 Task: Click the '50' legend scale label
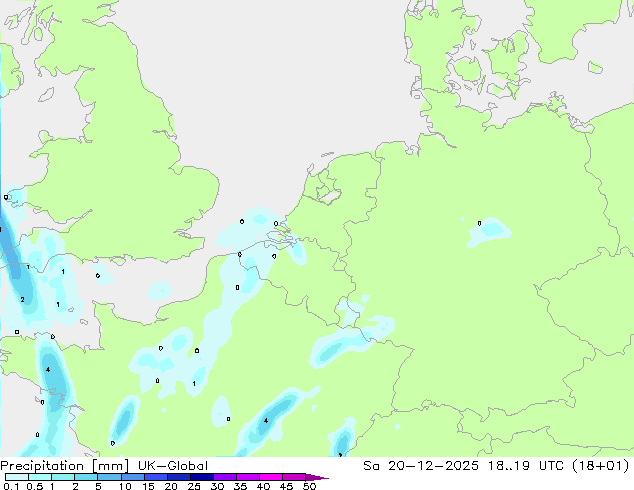point(309,486)
